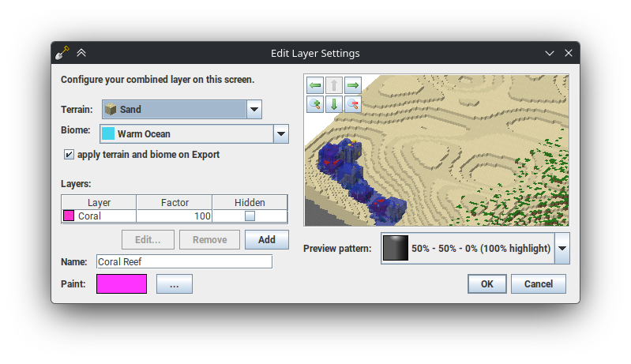Viewport: 631px width, 364px height.
Task: Click the greyed-out up arrow in the preview
Action: pos(334,85)
